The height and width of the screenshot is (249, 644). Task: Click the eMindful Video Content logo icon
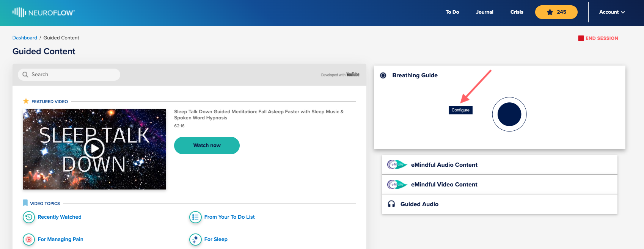[397, 185]
